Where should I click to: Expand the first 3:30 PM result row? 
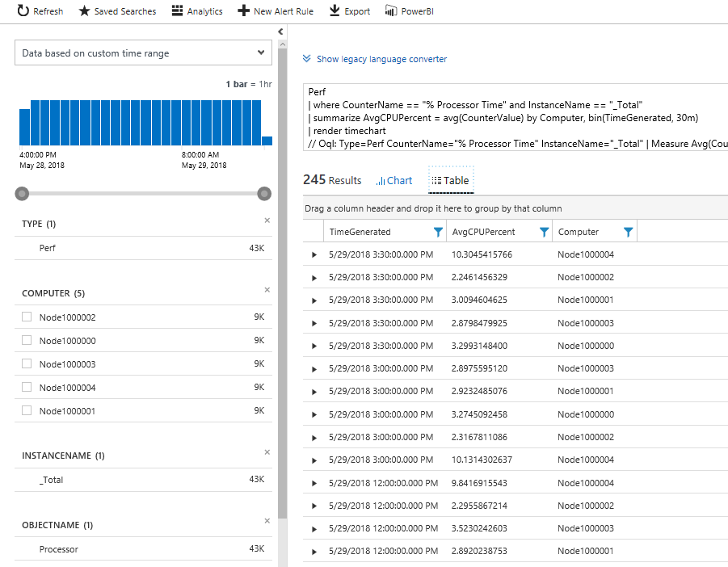point(314,254)
